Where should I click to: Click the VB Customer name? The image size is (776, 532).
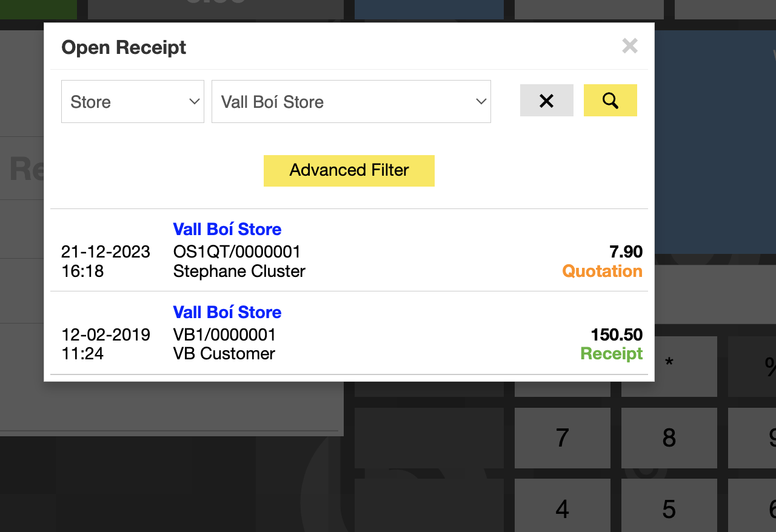tap(224, 354)
